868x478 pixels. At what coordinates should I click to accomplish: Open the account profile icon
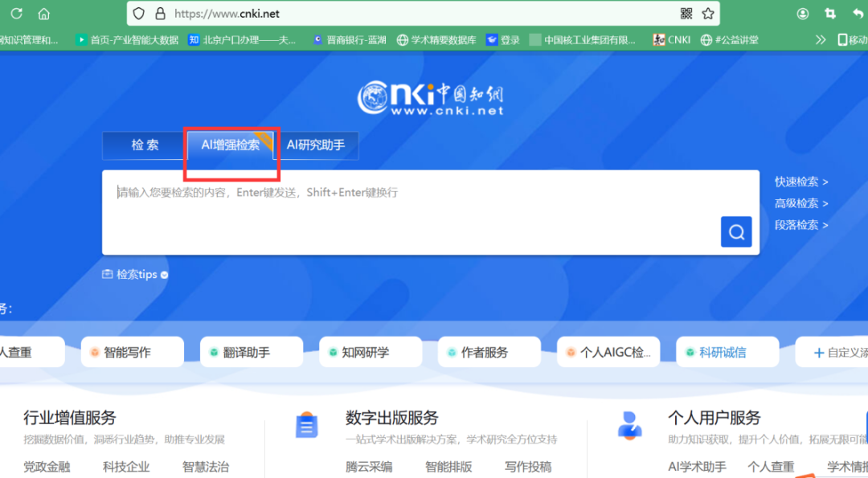[803, 14]
